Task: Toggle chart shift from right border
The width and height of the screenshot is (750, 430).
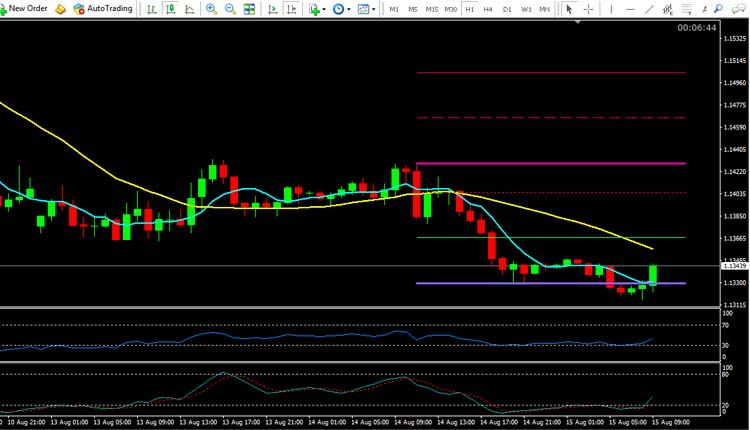Action: pos(291,9)
